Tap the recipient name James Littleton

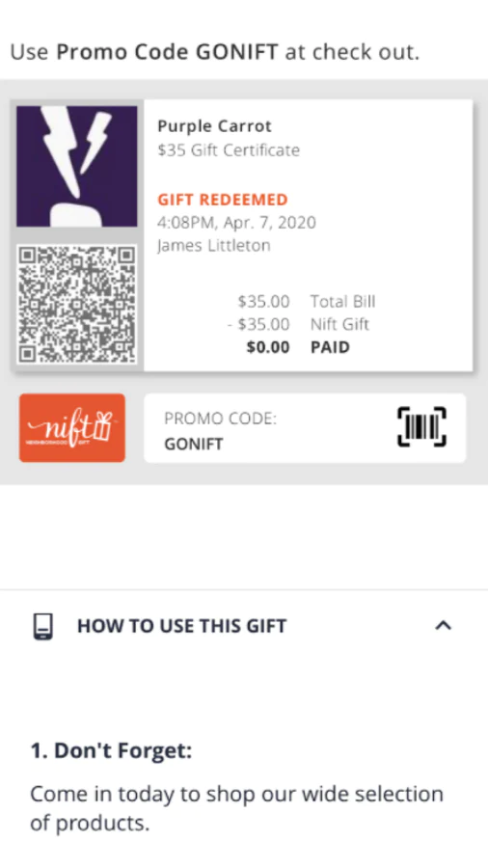(x=213, y=245)
